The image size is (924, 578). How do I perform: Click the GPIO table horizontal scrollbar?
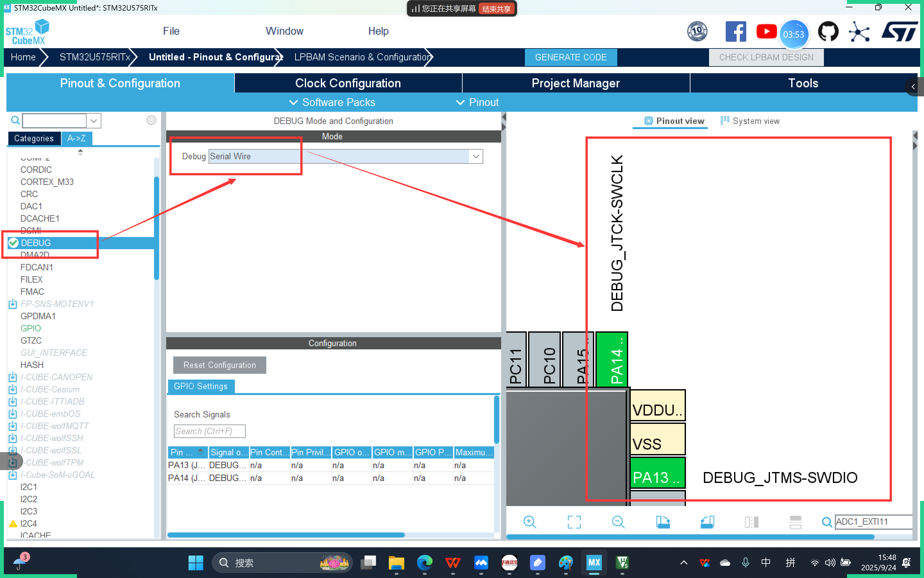point(286,535)
